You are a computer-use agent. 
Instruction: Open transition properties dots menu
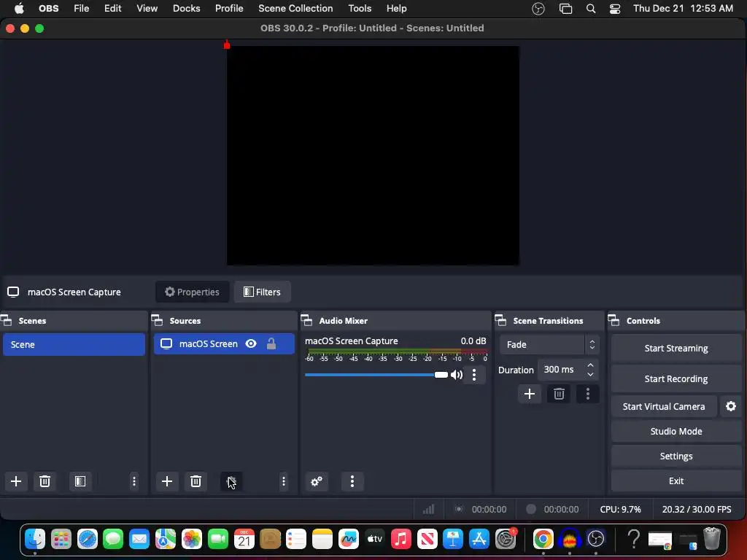pos(587,394)
